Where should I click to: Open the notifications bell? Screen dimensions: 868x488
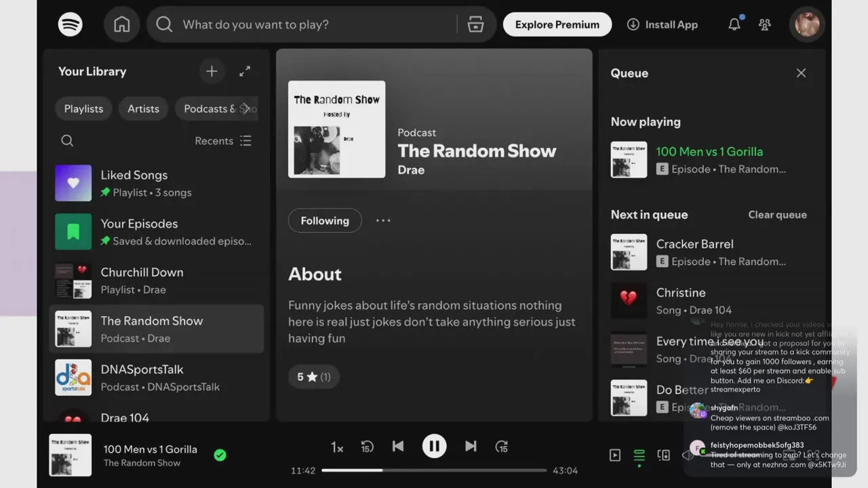[x=734, y=24]
